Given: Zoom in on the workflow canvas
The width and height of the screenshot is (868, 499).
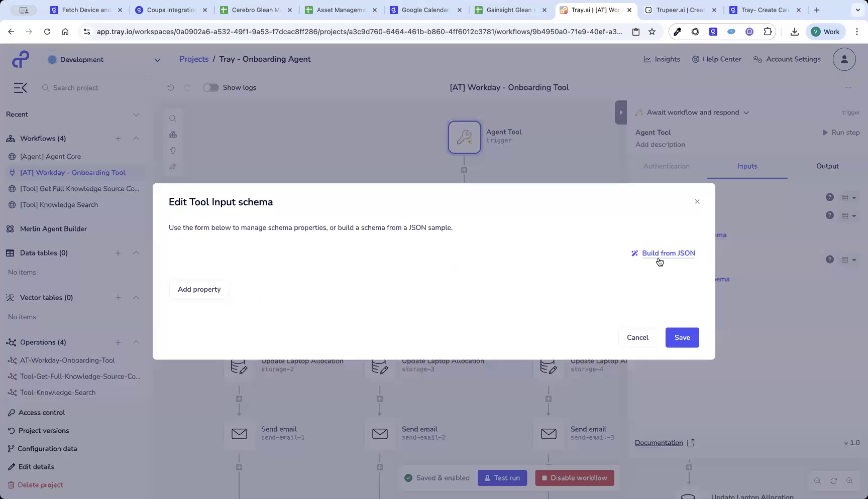Looking at the screenshot, I should [x=848, y=480].
